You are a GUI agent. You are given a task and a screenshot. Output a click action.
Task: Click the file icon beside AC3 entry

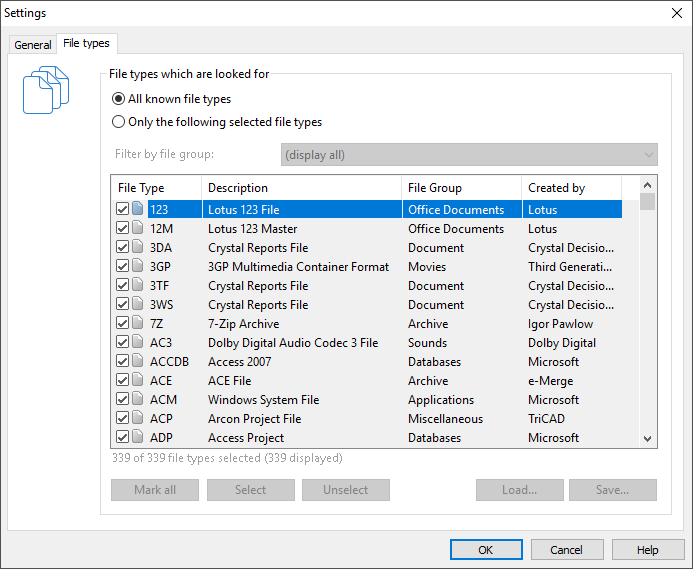click(138, 343)
